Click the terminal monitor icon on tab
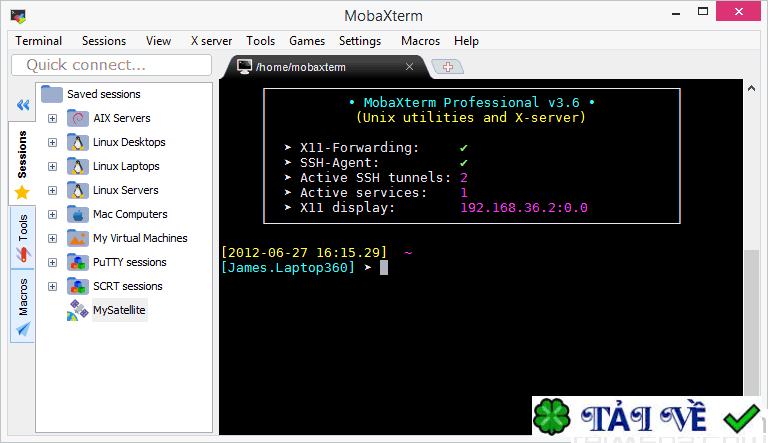The height and width of the screenshot is (443, 768). click(244, 67)
